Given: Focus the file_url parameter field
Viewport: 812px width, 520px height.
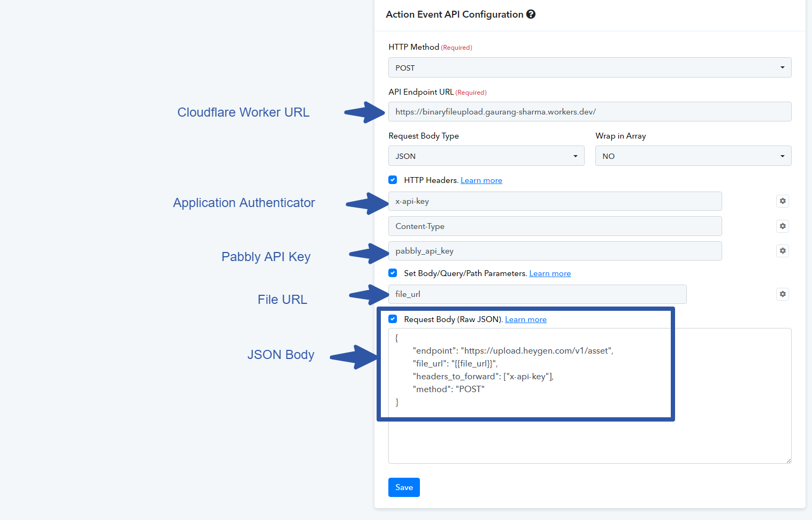Looking at the screenshot, I should pos(537,294).
